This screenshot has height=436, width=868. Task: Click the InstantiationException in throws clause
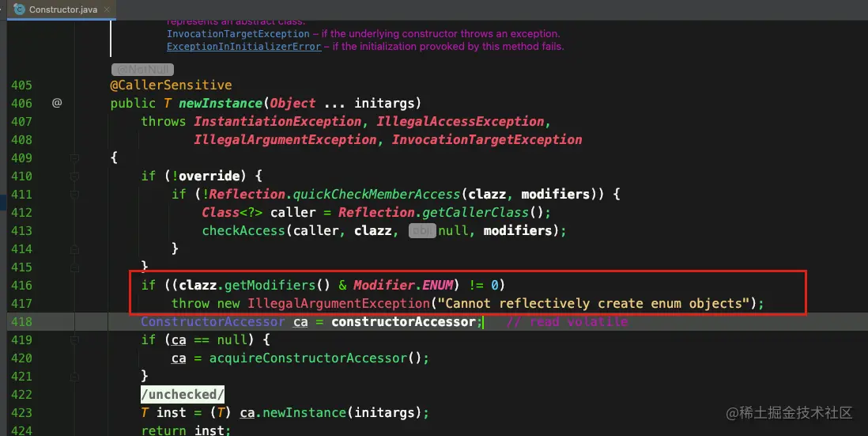tap(277, 121)
